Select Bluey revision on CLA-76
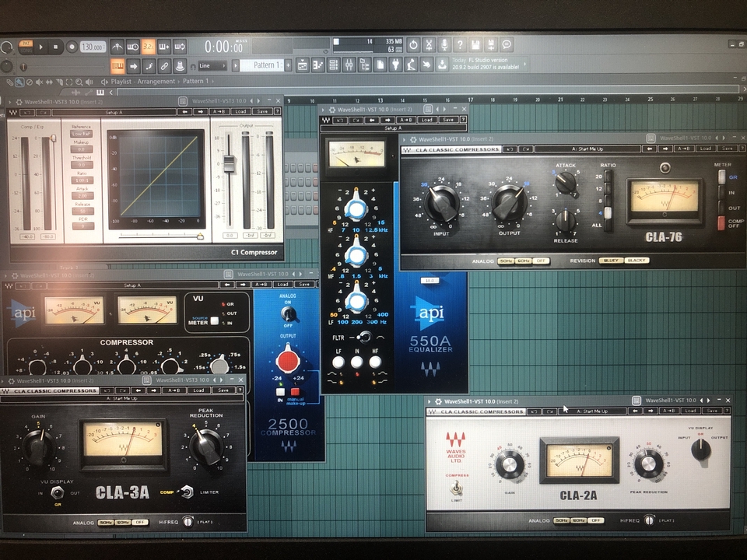This screenshot has width=747, height=560. pos(611,261)
